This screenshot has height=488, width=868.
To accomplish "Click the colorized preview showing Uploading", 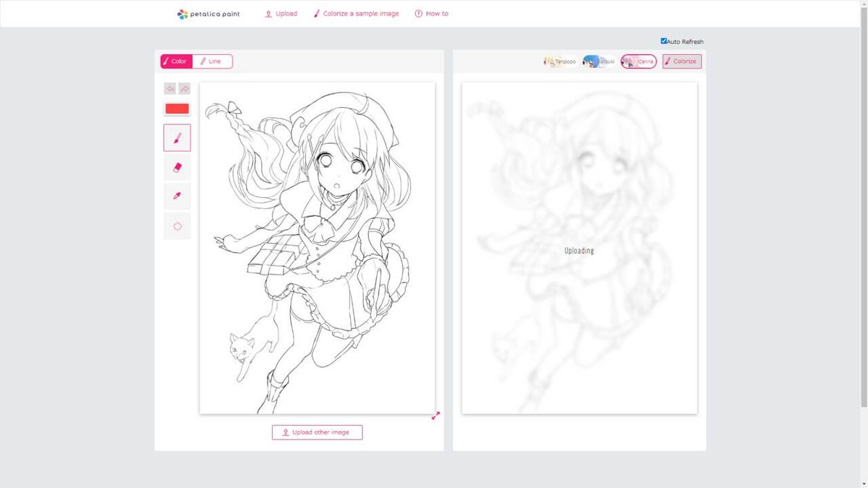I will (x=579, y=248).
